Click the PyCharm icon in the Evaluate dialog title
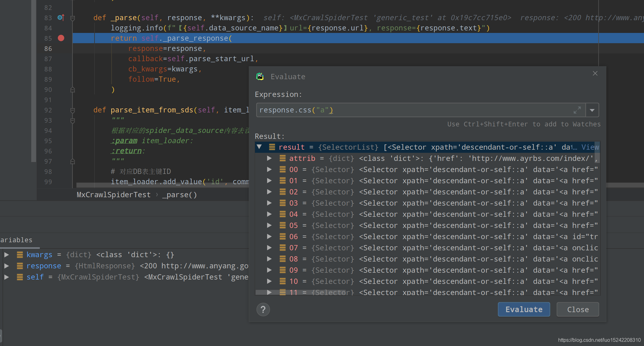This screenshot has width=644, height=346. (260, 76)
